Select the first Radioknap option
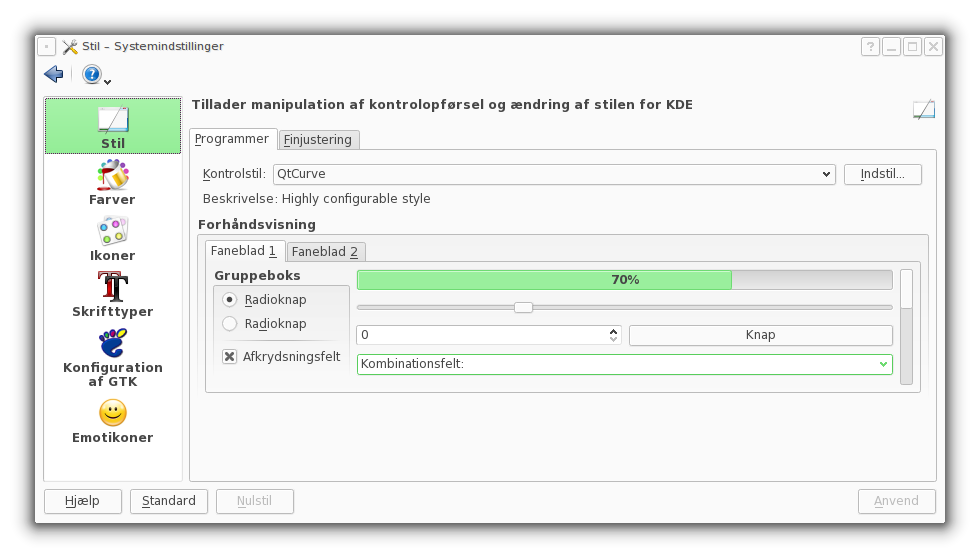 pos(230,300)
